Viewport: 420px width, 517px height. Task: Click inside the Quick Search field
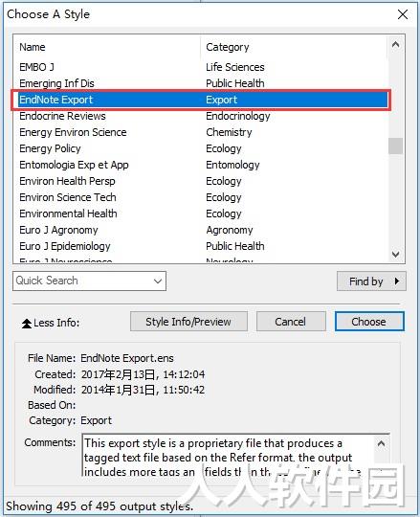82,281
